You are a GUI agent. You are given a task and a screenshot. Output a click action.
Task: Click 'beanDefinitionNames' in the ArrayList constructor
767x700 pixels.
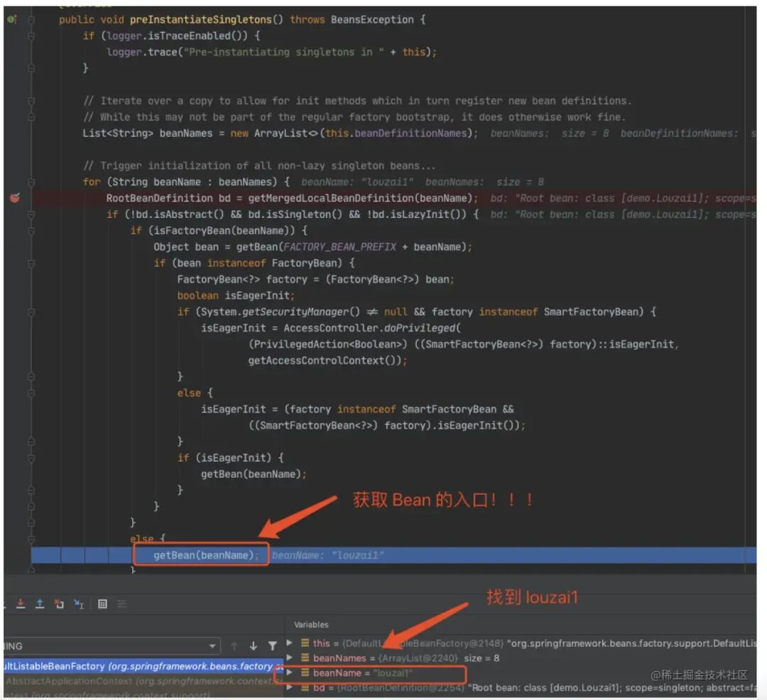(411, 133)
